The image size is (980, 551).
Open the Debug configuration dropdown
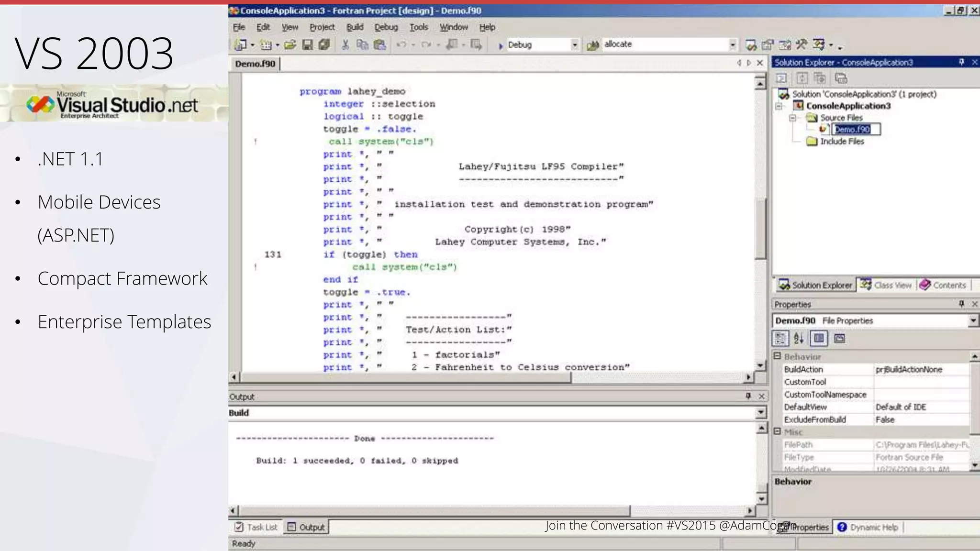point(575,45)
